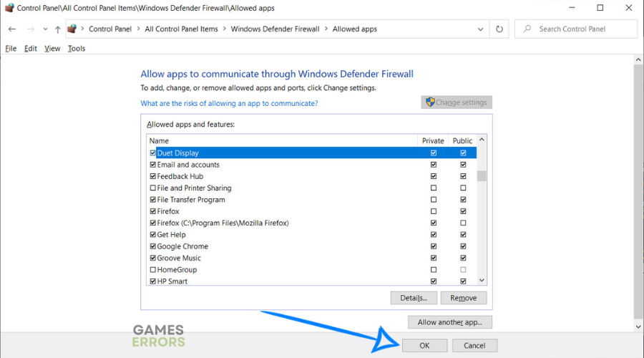Open recent locations dropdown arrow
The width and height of the screenshot is (644, 358).
tap(45, 29)
